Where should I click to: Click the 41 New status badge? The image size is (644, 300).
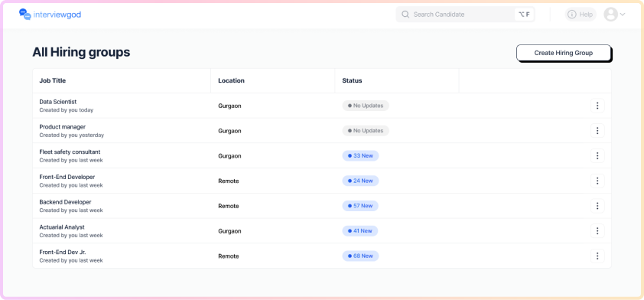coord(360,231)
